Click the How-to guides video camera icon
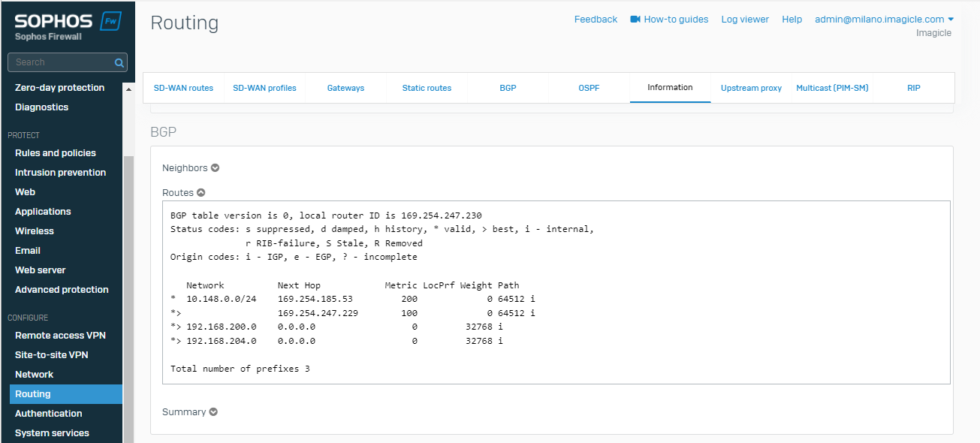Viewport: 980px width, 443px height. tap(635, 20)
